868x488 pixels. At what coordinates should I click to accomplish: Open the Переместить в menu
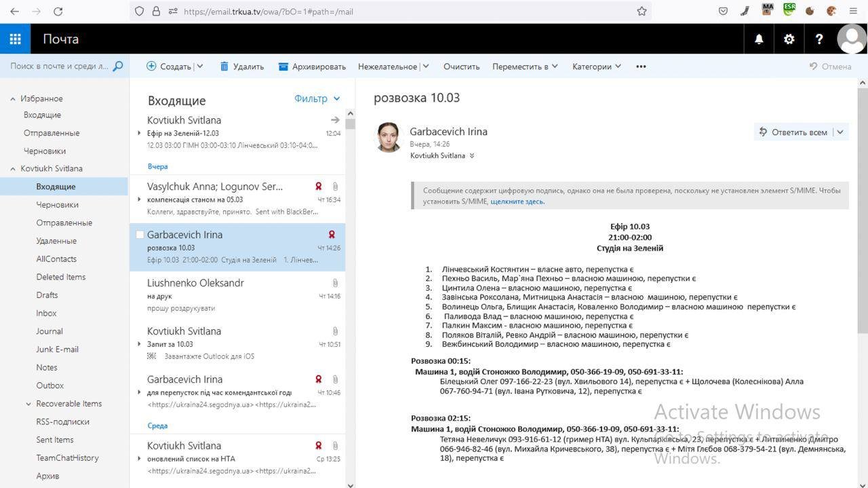[524, 67]
